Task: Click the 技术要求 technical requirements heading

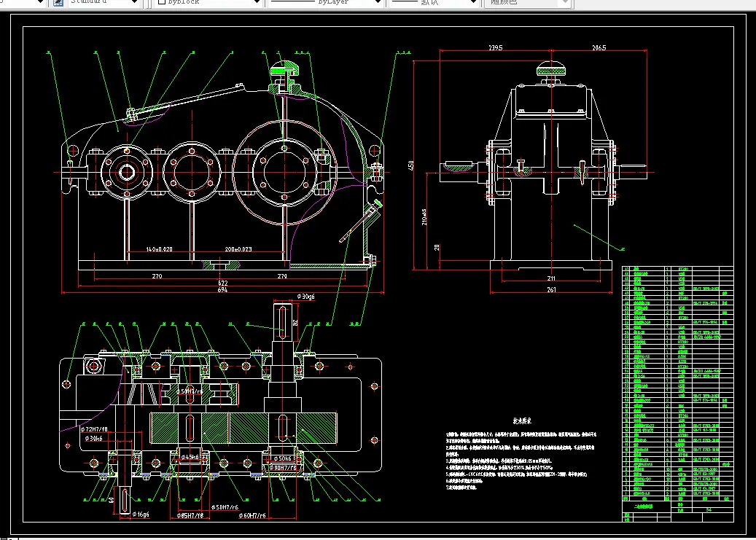Action: (x=522, y=421)
